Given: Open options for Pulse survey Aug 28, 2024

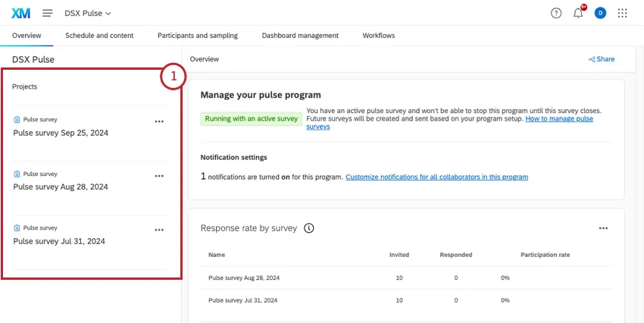Looking at the screenshot, I should tap(159, 176).
